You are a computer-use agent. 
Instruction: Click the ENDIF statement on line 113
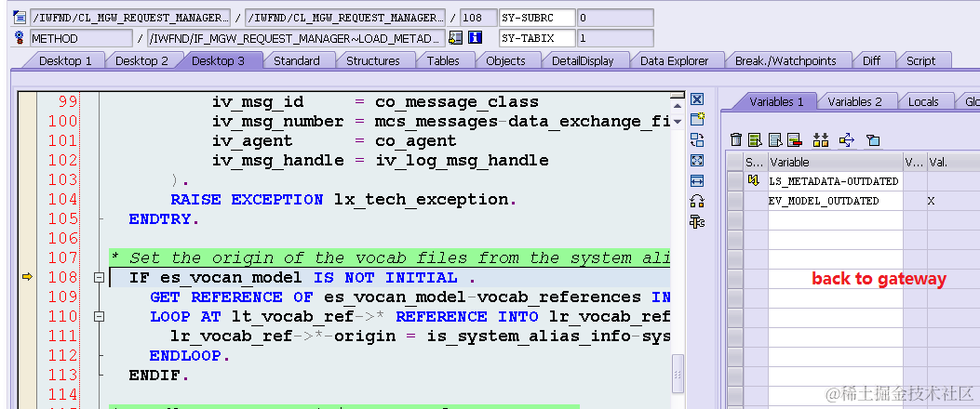click(159, 376)
